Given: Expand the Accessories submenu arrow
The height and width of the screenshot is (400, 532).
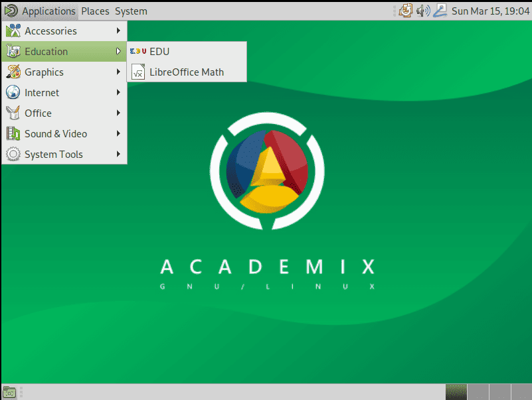Looking at the screenshot, I should (118, 31).
